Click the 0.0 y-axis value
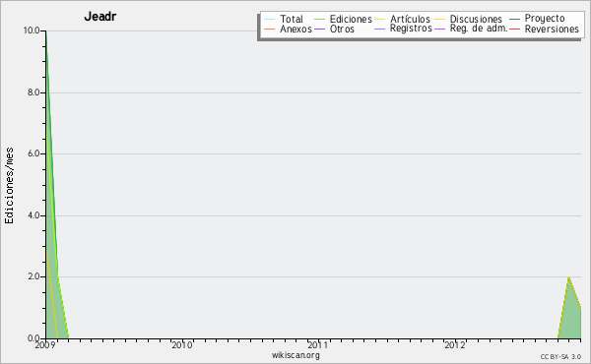 tap(33, 338)
